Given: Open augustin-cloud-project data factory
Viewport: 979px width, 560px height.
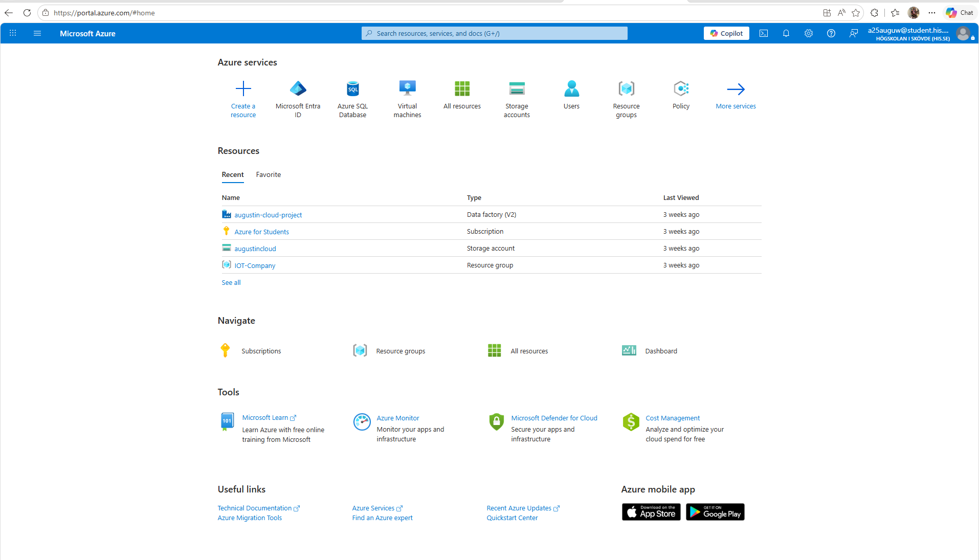Looking at the screenshot, I should click(x=268, y=215).
